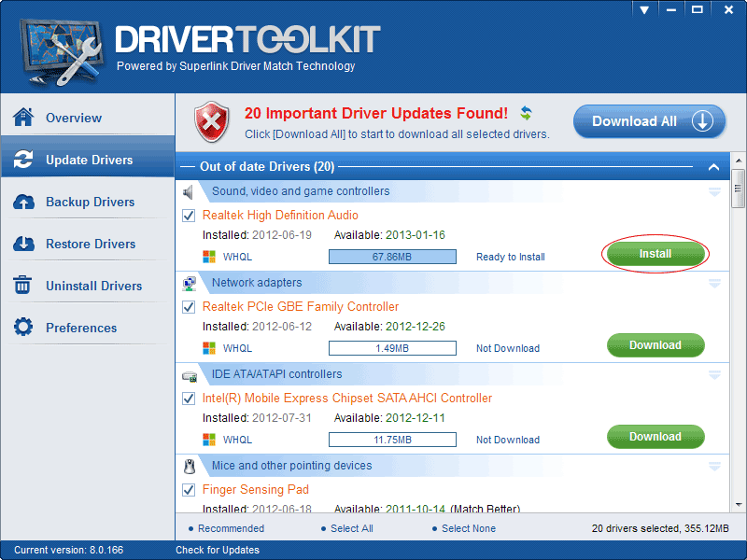Click the Available: 2013-01-16 date
The height and width of the screenshot is (560, 747).
tap(389, 235)
